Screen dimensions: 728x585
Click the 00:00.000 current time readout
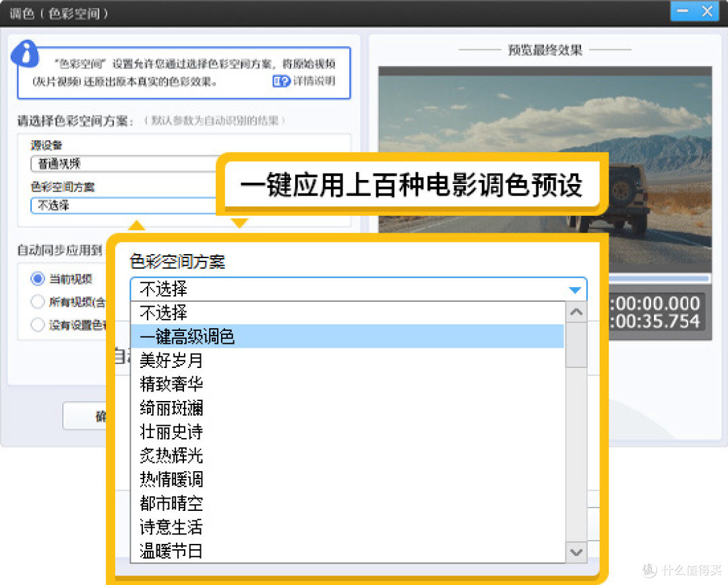[x=655, y=304]
